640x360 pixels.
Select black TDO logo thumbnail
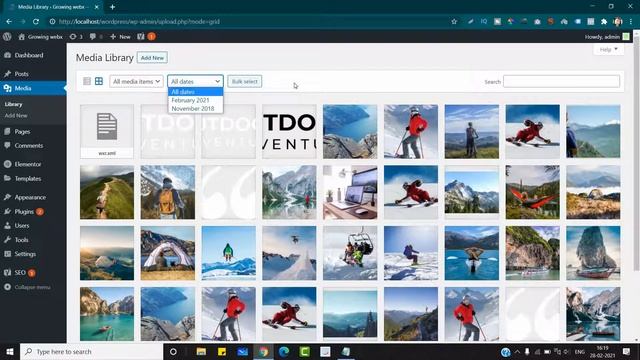[289, 131]
